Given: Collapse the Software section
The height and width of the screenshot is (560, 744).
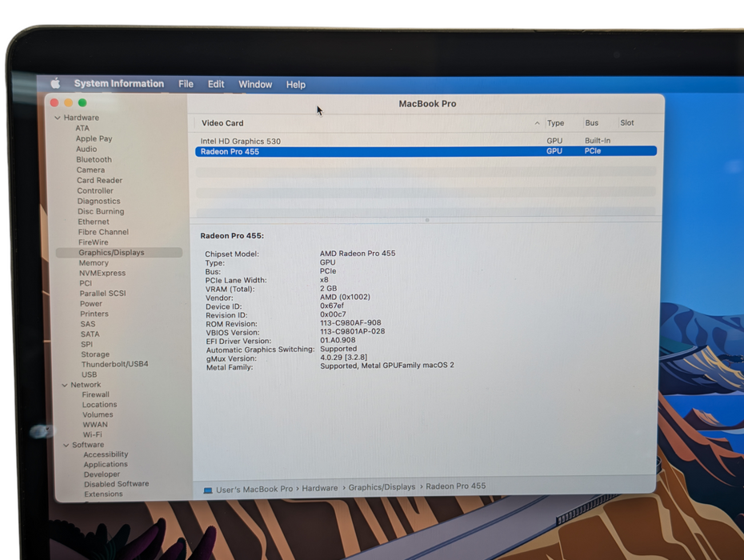Looking at the screenshot, I should (66, 445).
